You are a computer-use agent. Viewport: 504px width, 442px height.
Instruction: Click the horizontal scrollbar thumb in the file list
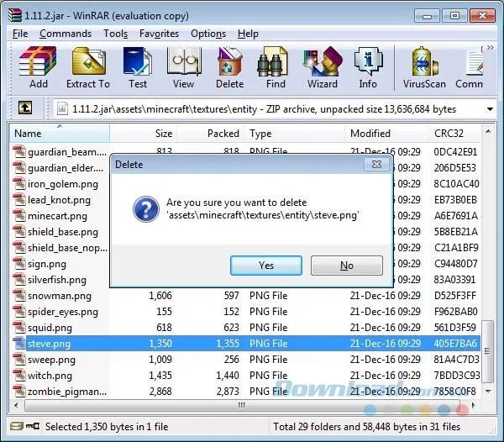tap(242, 405)
